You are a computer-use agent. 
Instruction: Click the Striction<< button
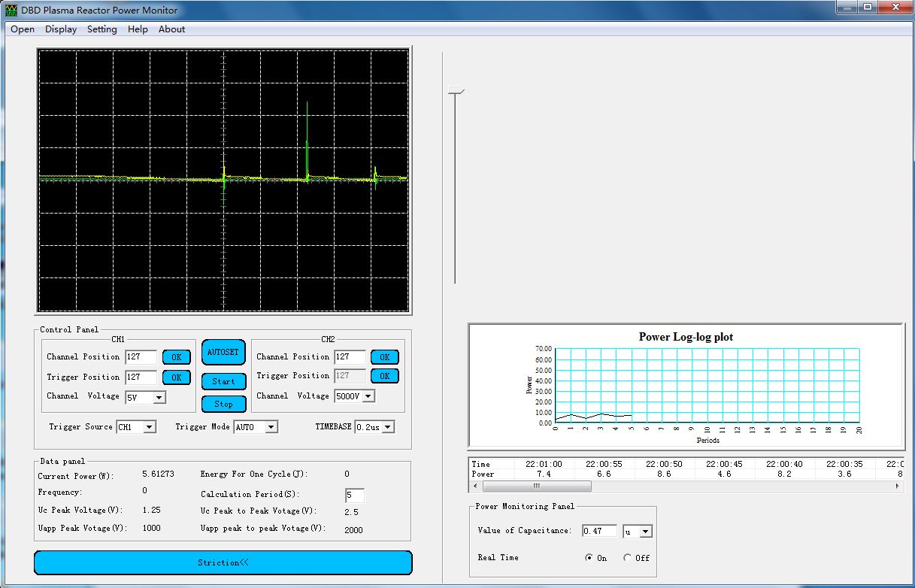pyautogui.click(x=223, y=562)
